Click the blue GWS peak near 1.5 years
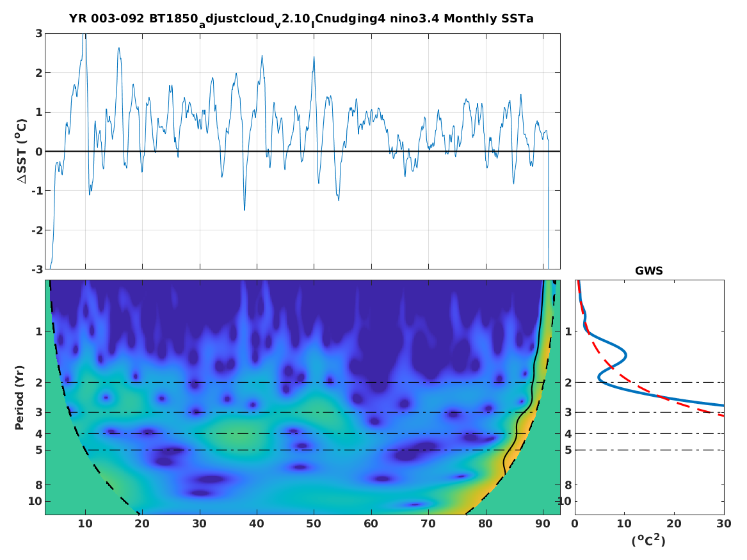This screenshot has width=747, height=560. [625, 355]
